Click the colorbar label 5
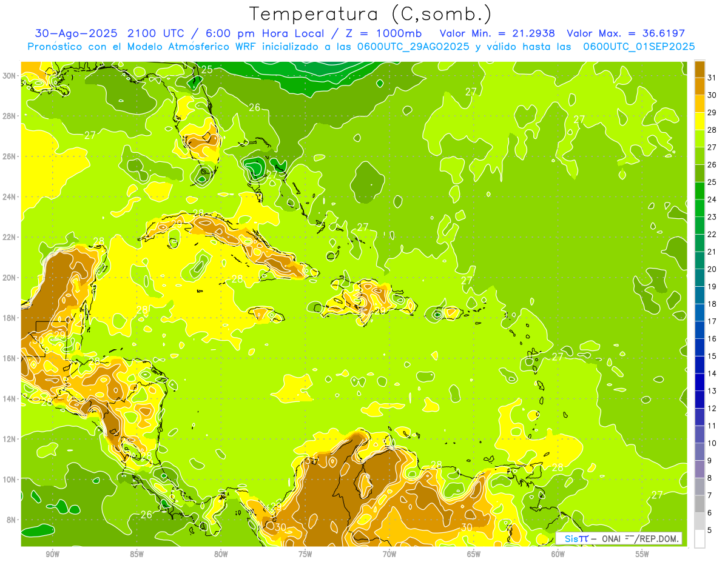This screenshot has height=562, width=728. pyautogui.click(x=710, y=530)
